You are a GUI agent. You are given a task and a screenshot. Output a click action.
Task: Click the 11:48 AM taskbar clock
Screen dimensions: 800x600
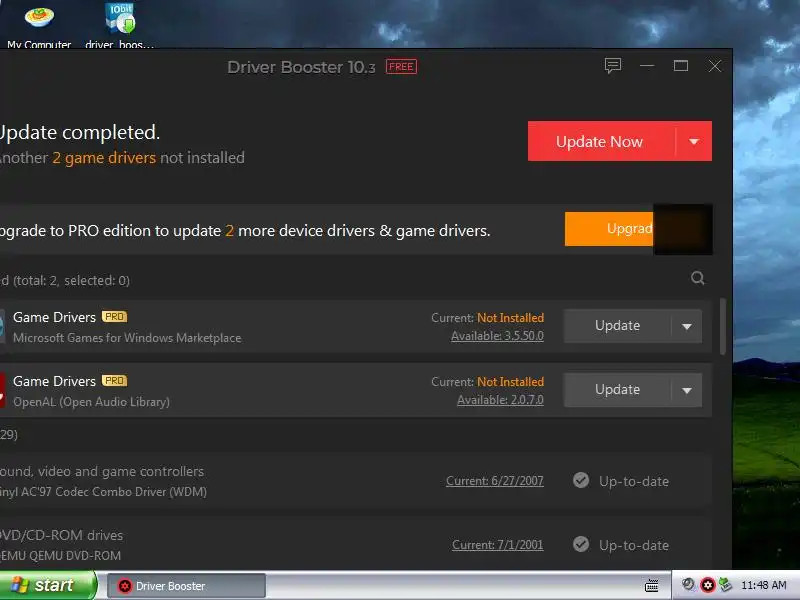[764, 585]
